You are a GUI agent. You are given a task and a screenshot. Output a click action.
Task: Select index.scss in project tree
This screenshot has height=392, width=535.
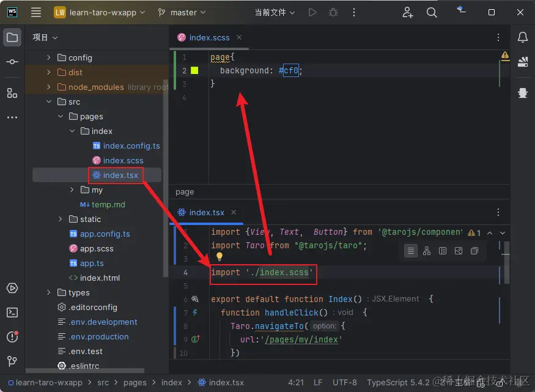pyautogui.click(x=123, y=160)
